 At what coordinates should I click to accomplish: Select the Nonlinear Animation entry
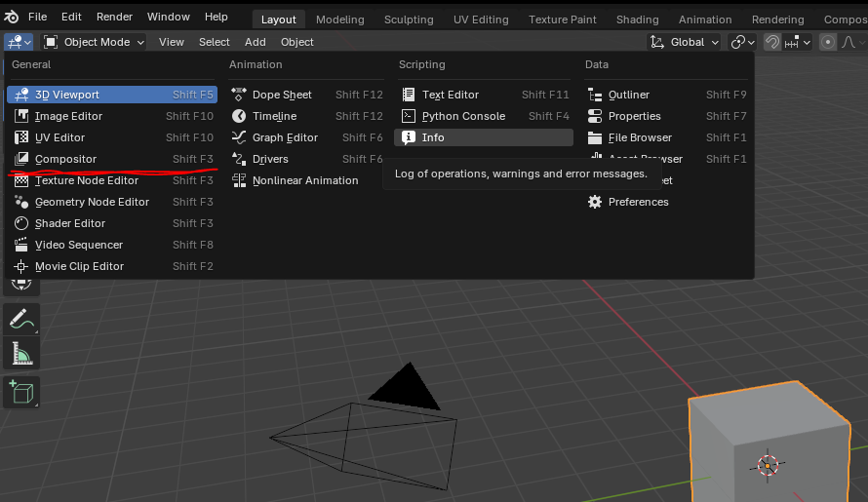coord(306,180)
